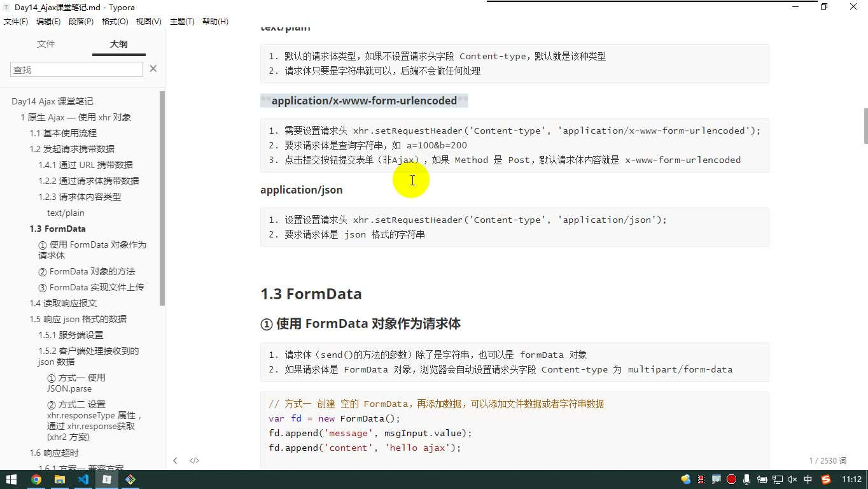Open the 段落(P) menu
The height and width of the screenshot is (489, 868).
pos(81,21)
